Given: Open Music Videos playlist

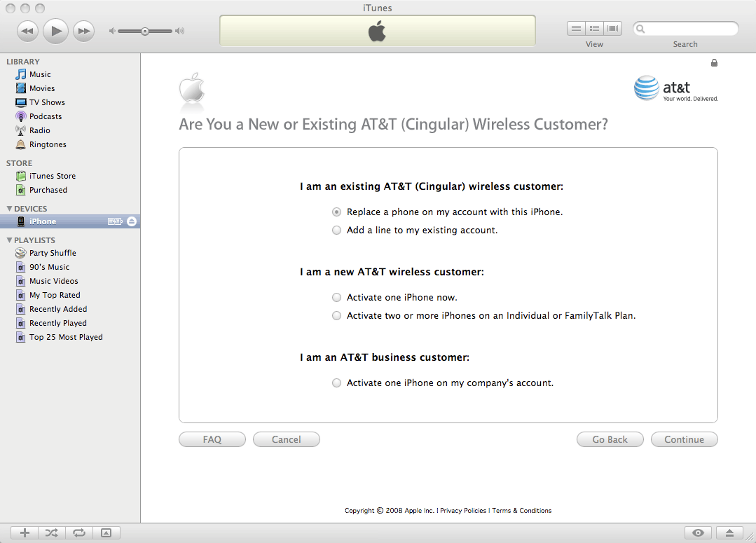Looking at the screenshot, I should [70, 281].
